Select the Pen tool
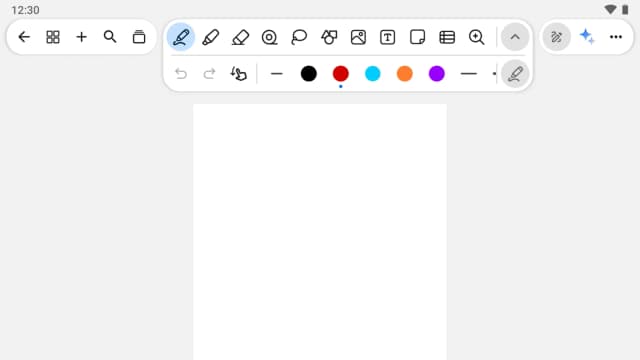This screenshot has height=360, width=640. tap(181, 37)
